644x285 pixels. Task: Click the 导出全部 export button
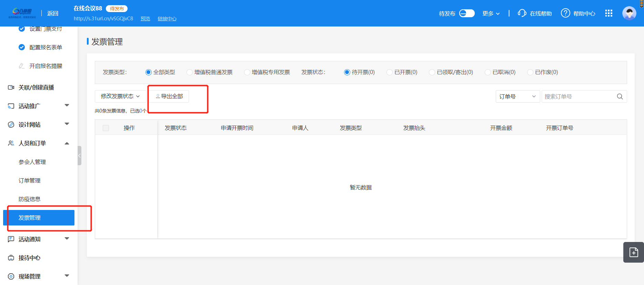[x=169, y=96]
